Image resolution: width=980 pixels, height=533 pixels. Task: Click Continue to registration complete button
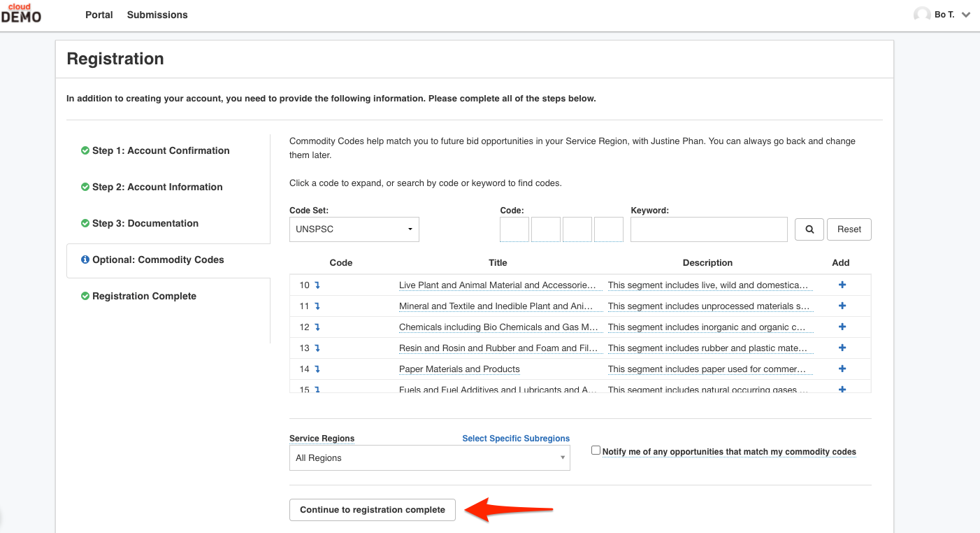click(373, 510)
